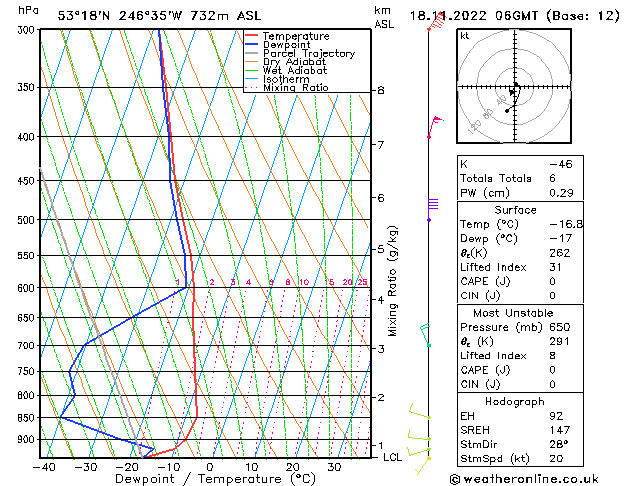Click the 4 km altitude label
The image size is (629, 486).
(381, 300)
